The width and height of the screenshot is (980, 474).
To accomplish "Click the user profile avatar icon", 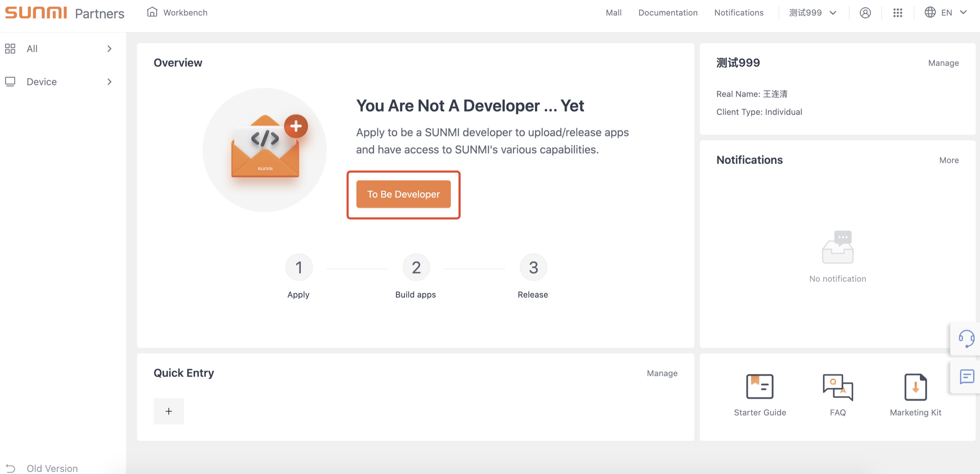I will 865,13.
